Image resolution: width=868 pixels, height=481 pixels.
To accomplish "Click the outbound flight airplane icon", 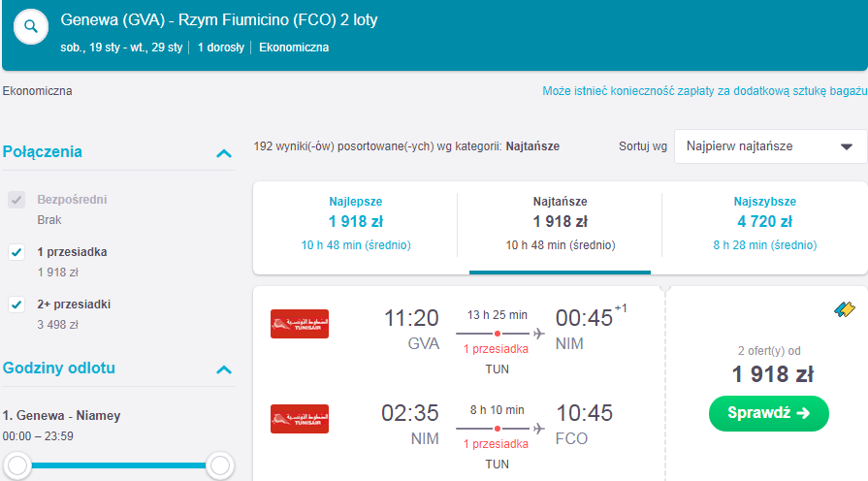I will tap(538, 334).
